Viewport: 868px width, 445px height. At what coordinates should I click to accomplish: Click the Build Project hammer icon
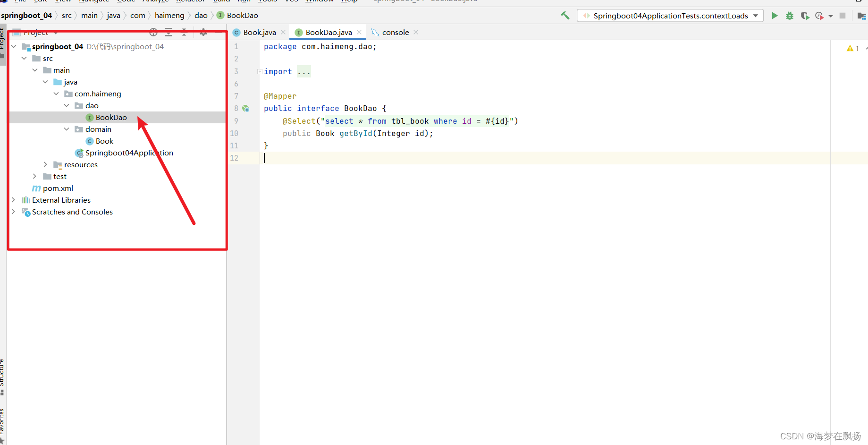[x=565, y=16]
